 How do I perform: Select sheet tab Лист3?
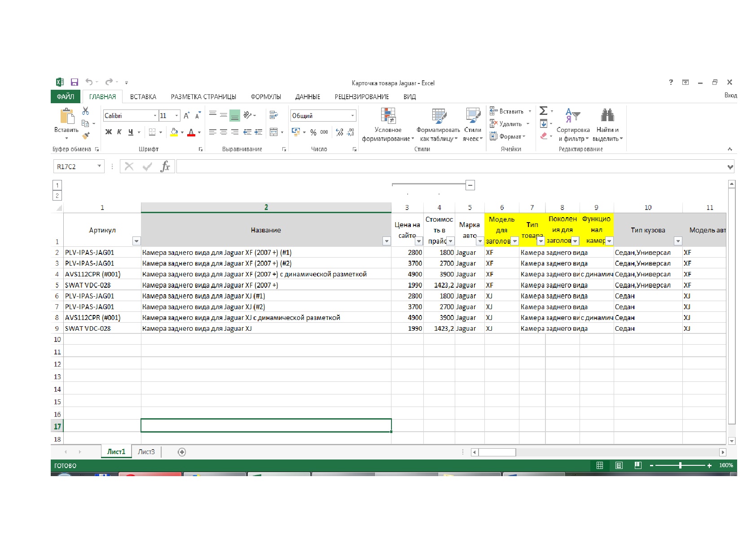click(x=146, y=452)
